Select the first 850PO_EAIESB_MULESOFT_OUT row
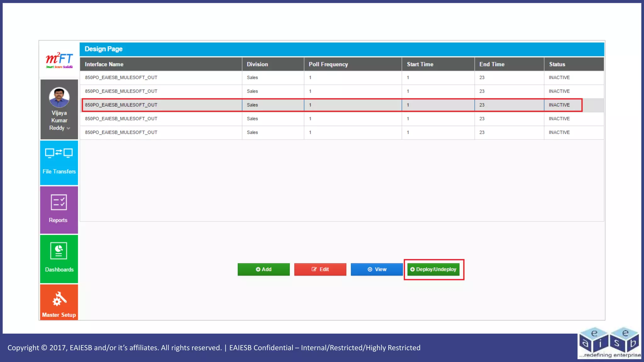This screenshot has height=362, width=644. pyautogui.click(x=121, y=78)
